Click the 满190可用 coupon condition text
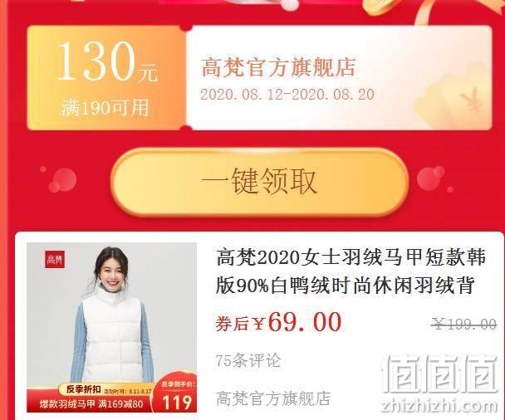This screenshot has width=505, height=420. pyautogui.click(x=105, y=108)
